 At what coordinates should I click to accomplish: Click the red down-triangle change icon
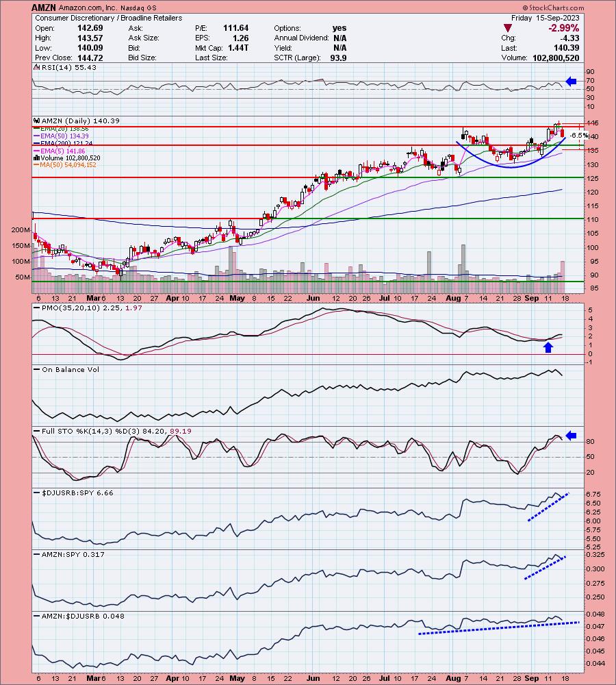click(x=507, y=28)
